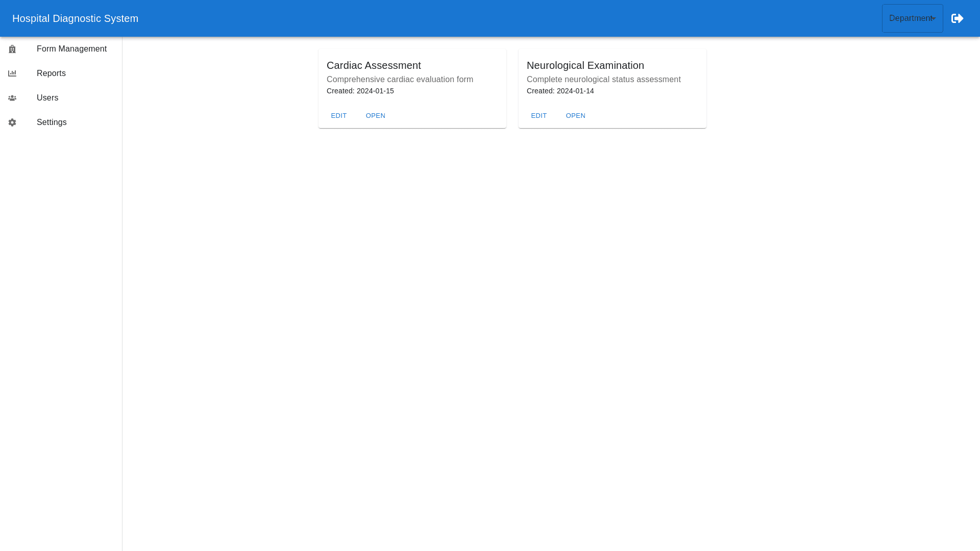Viewport: 980px width, 551px height.
Task: Edit the Cardiac Assessment form
Action: (x=339, y=116)
